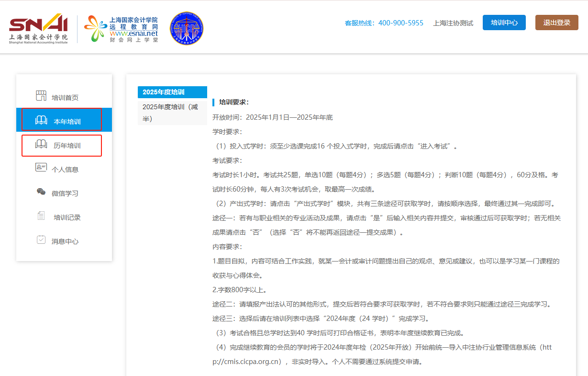Open 消息中心 from the left menu

tap(65, 241)
